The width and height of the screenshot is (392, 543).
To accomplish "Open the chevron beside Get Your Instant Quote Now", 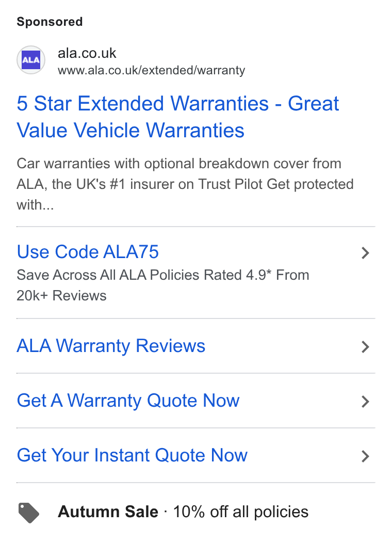I will tap(365, 456).
